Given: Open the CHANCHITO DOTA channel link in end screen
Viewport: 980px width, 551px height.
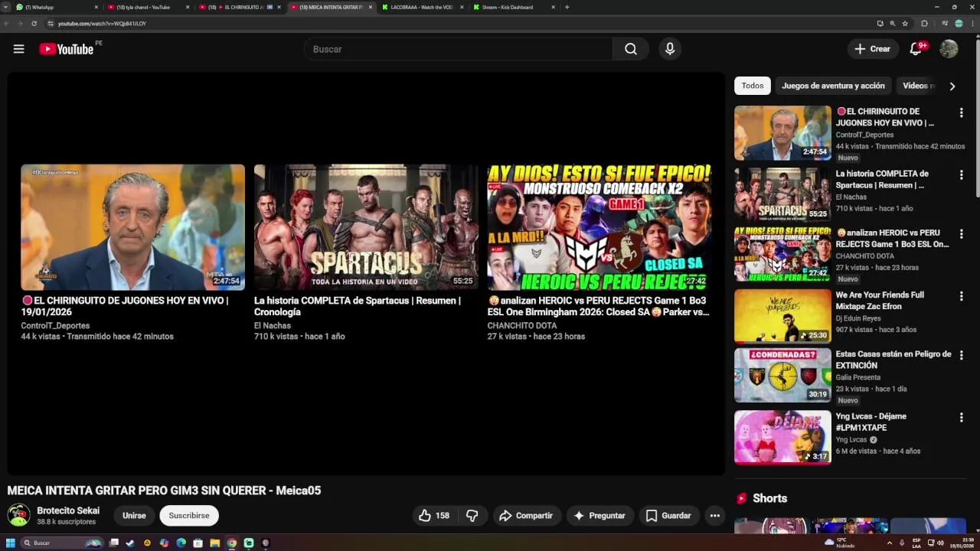Looking at the screenshot, I should (522, 325).
